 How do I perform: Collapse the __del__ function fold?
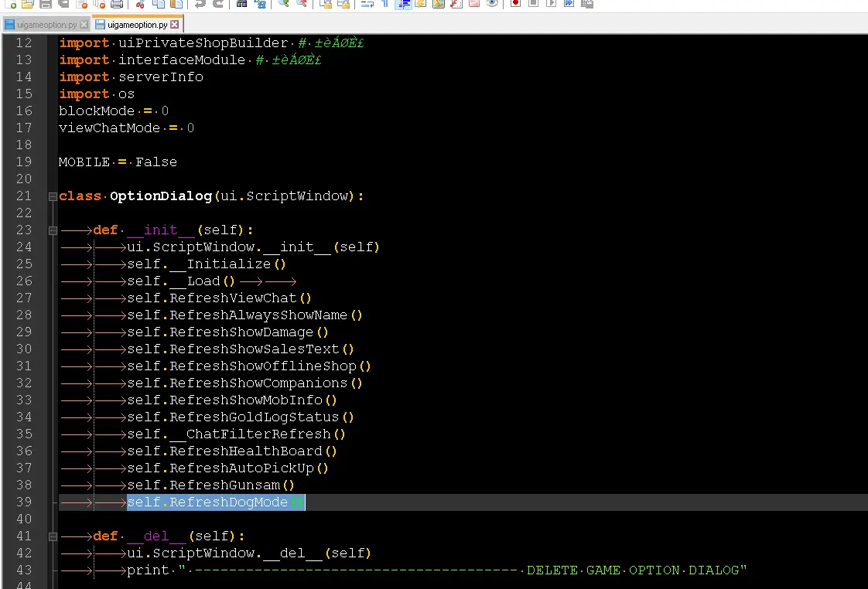click(x=53, y=536)
